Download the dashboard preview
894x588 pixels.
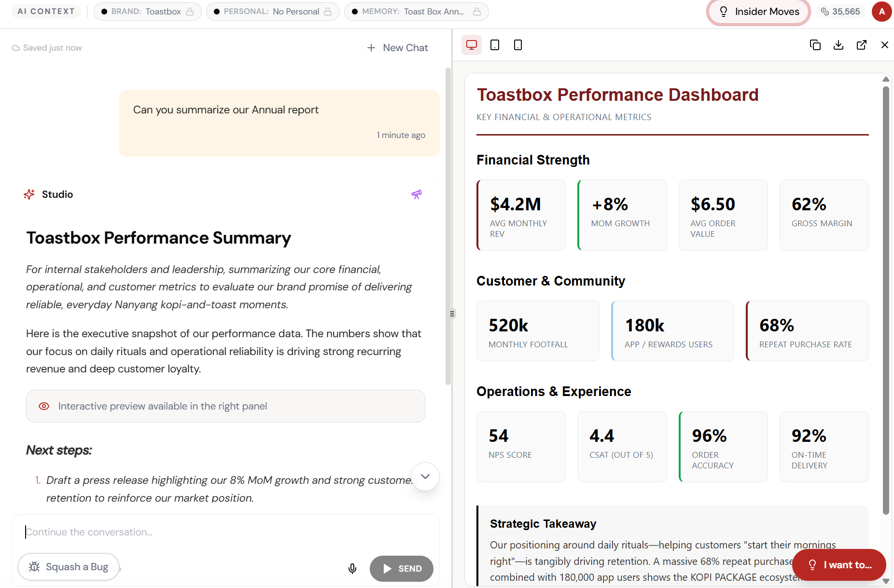[x=838, y=45]
